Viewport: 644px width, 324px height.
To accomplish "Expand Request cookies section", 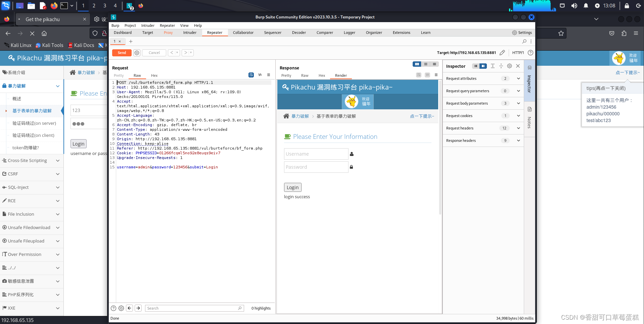I will click(518, 116).
